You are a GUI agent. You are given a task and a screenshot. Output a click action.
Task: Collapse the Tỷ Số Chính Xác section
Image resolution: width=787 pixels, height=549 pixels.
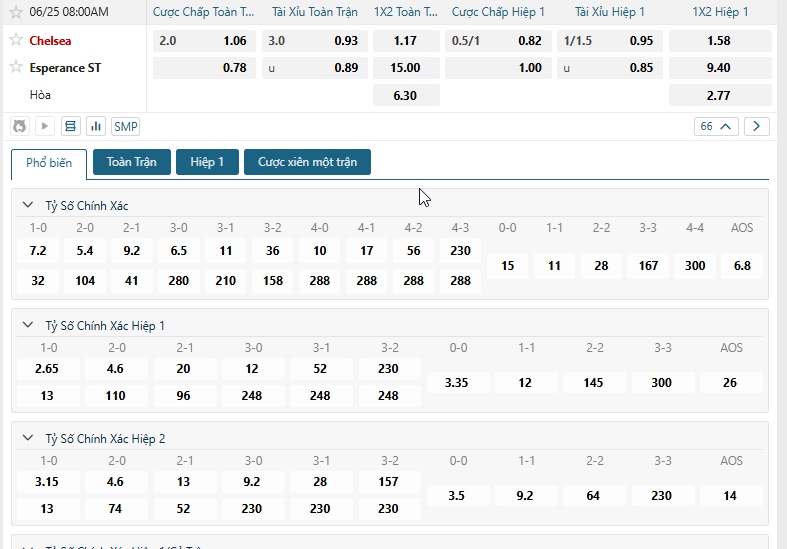[x=28, y=204]
